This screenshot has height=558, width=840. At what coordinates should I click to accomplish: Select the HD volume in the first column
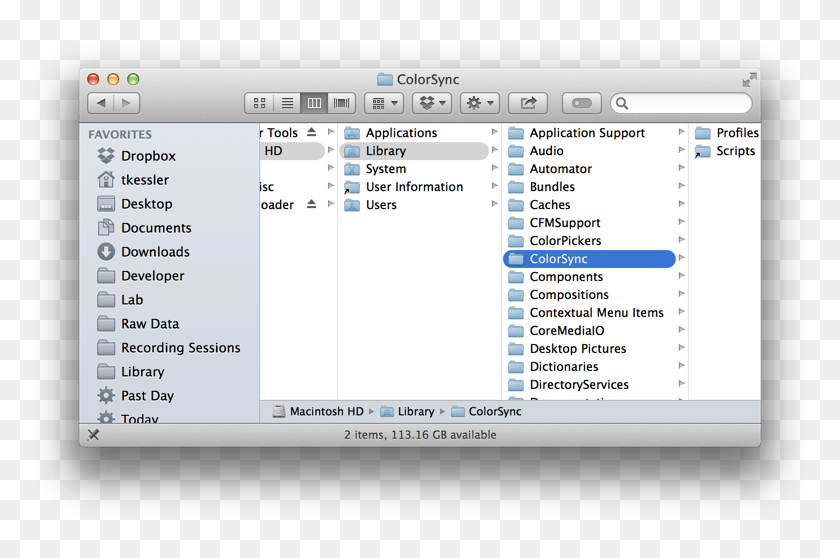[x=292, y=151]
